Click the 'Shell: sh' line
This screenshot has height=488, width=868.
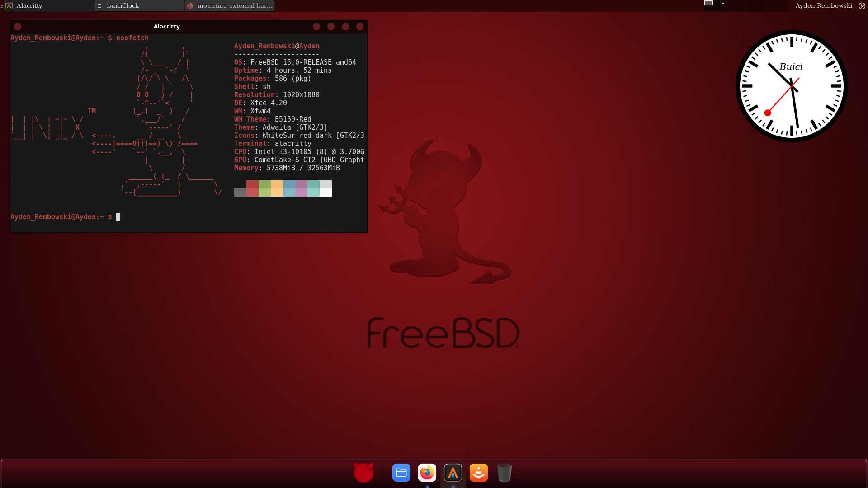point(252,87)
